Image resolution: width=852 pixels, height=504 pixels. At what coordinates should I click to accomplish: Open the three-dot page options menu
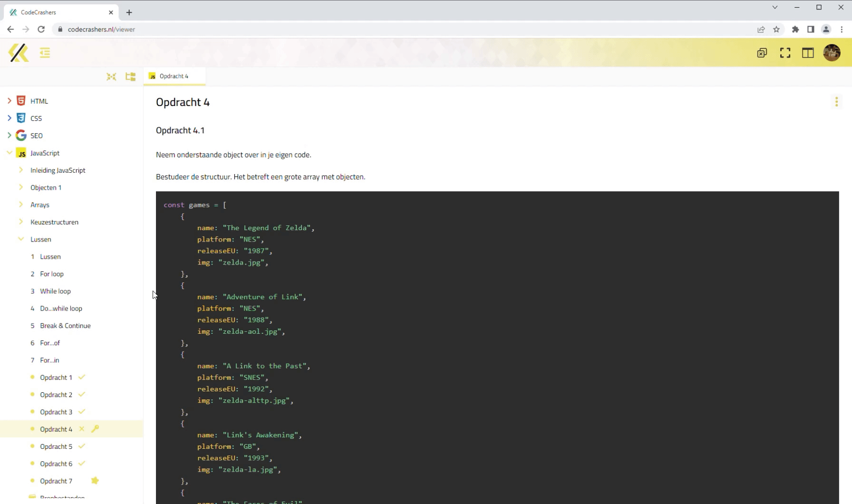pos(836,102)
